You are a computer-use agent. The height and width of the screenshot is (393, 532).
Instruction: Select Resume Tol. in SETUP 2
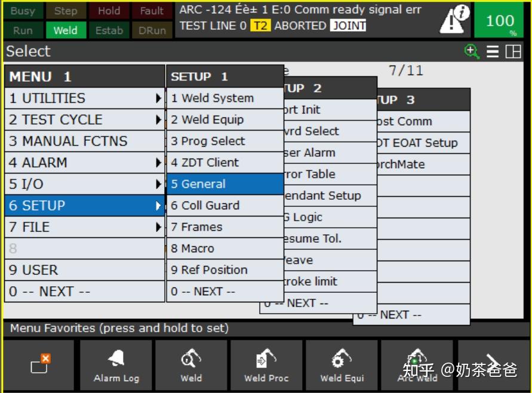(x=330, y=239)
